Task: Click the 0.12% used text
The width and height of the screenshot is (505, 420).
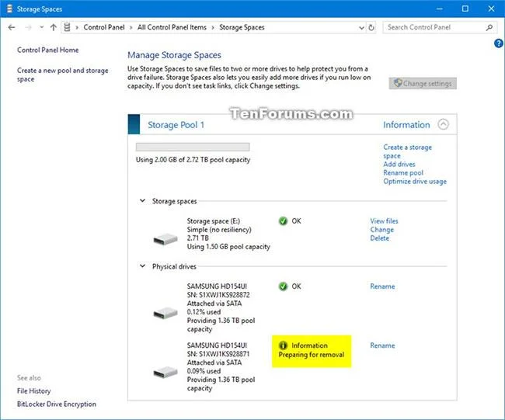Action: [x=204, y=312]
